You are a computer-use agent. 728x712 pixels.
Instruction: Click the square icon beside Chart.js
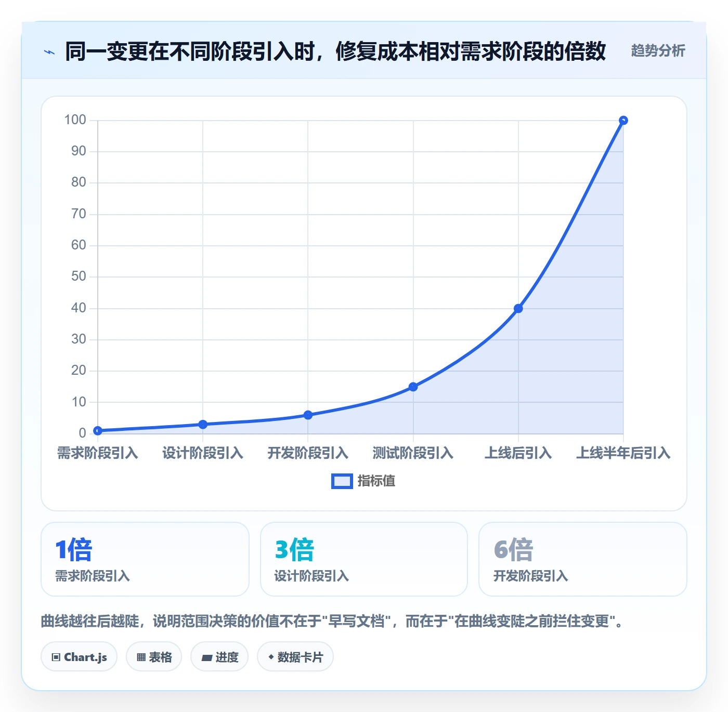[56, 657]
